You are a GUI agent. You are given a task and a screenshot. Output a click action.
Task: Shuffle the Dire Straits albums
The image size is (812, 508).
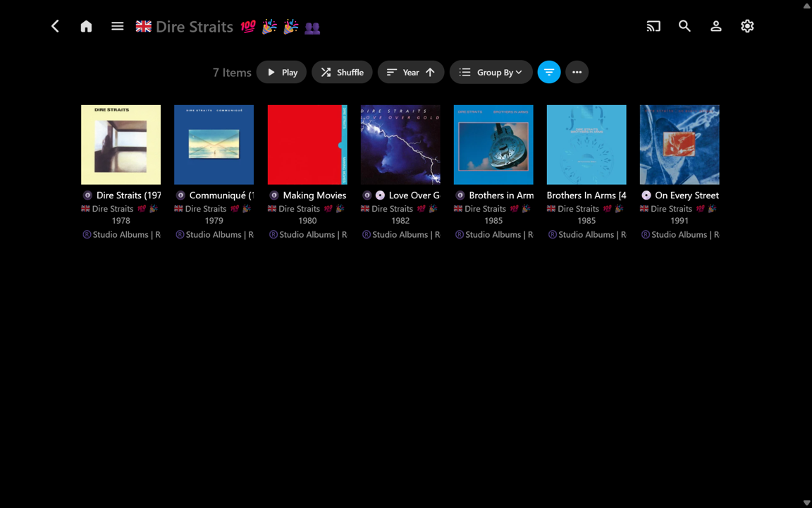coord(342,72)
